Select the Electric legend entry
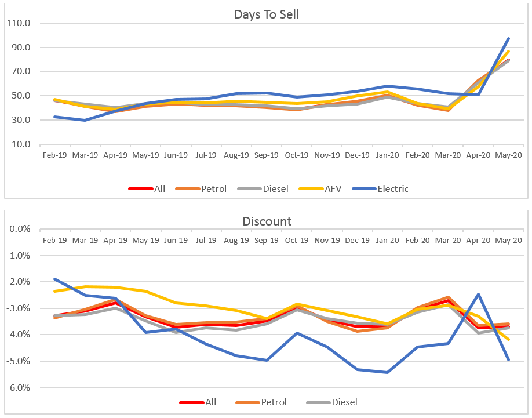 [393, 188]
